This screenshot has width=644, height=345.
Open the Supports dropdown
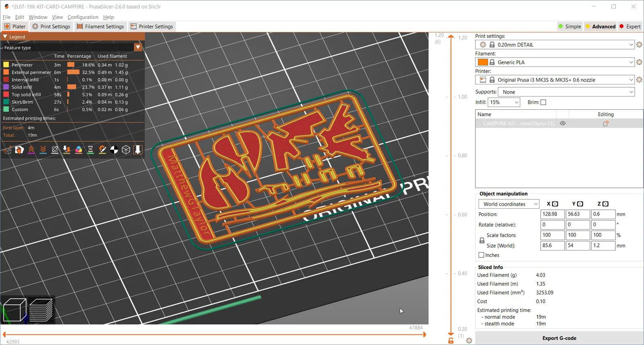coord(566,92)
